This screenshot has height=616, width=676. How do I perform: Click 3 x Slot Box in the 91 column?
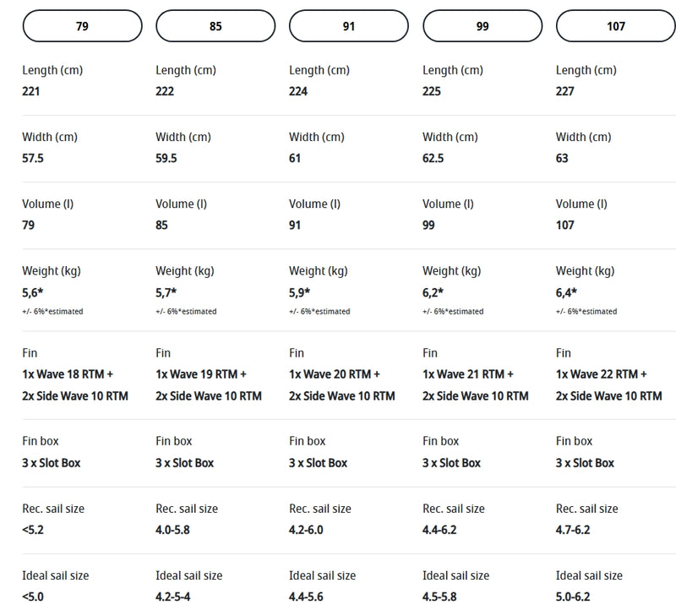coord(319,463)
